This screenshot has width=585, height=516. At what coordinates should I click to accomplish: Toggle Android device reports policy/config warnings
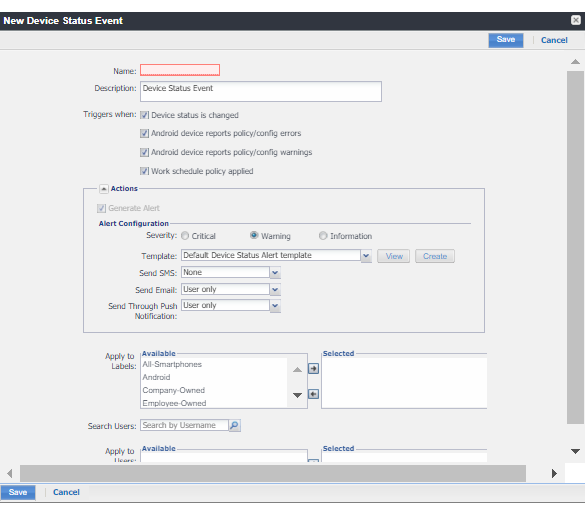(x=144, y=152)
